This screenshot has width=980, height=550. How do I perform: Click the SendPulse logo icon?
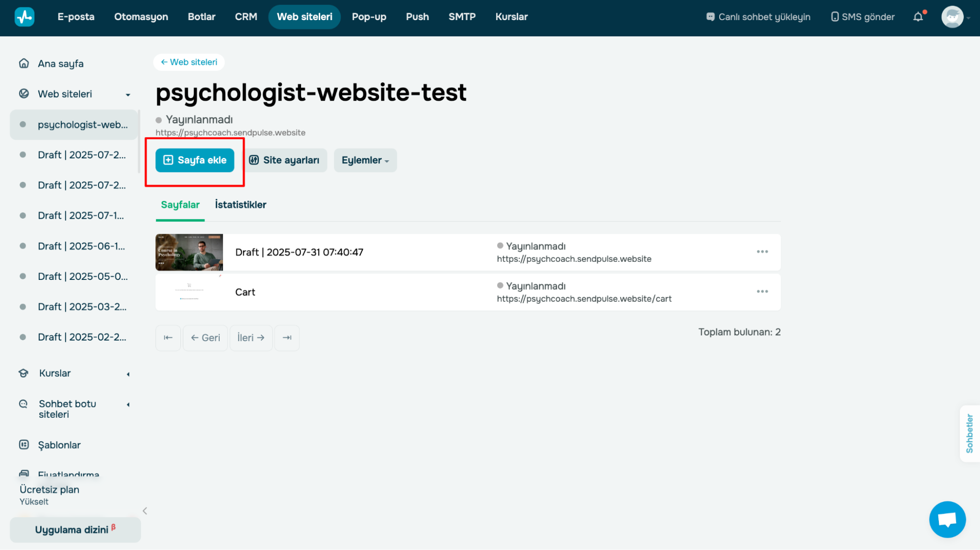(x=24, y=16)
